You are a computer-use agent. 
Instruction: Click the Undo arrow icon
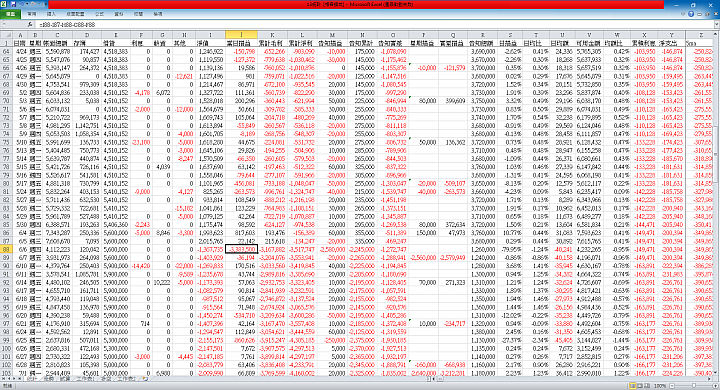[22, 4]
